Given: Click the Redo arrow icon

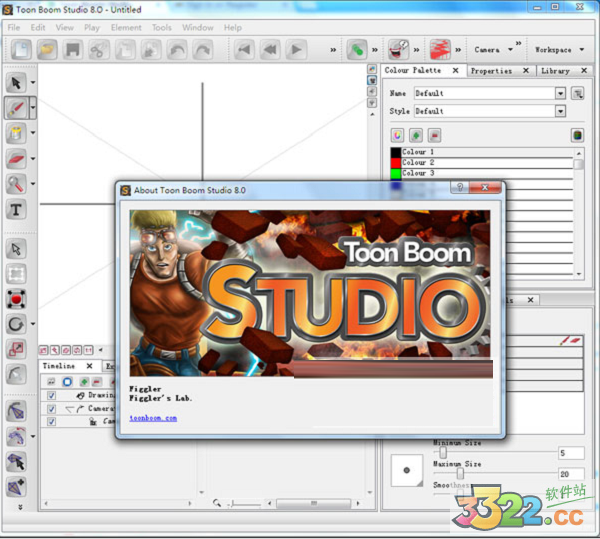Looking at the screenshot, I should 203,49.
